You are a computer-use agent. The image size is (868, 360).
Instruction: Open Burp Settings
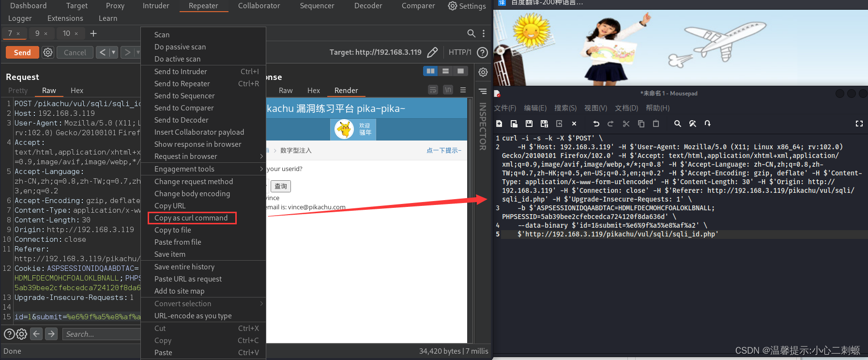click(x=467, y=6)
